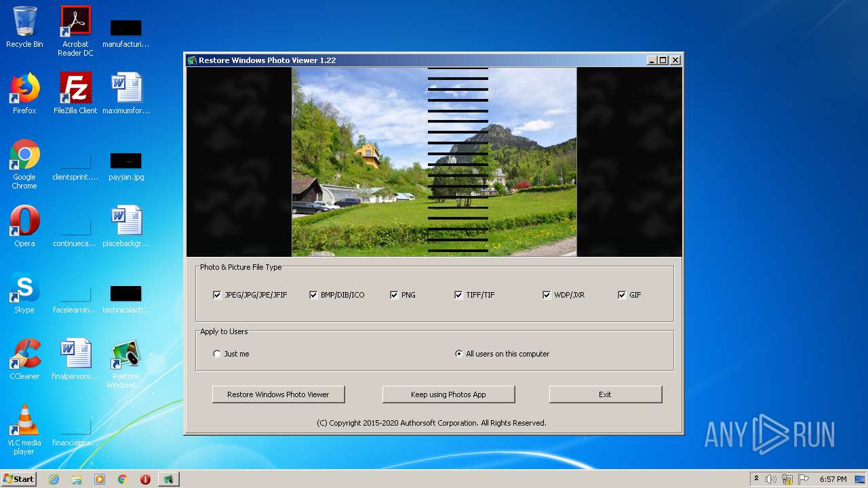
Task: Select technicalacti... desktop file
Action: tap(126, 300)
